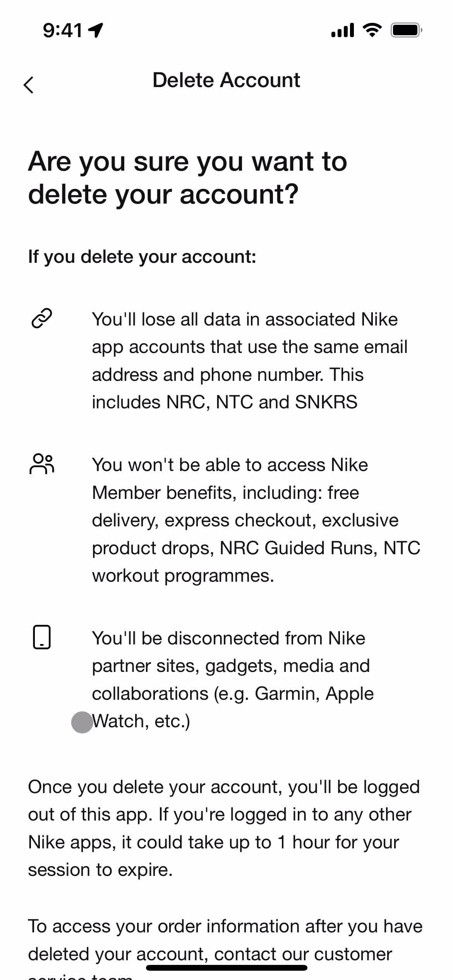Click the 'Are you sure' heading
Viewport: 453px width, 980px height.
(x=187, y=177)
